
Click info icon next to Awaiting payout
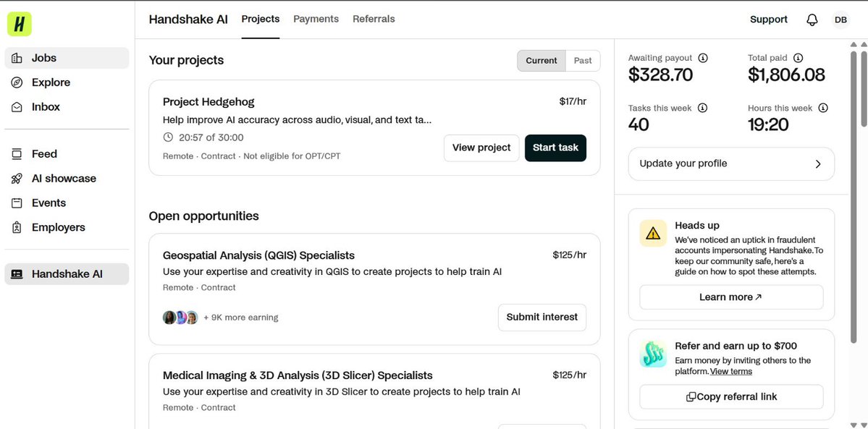(x=703, y=58)
